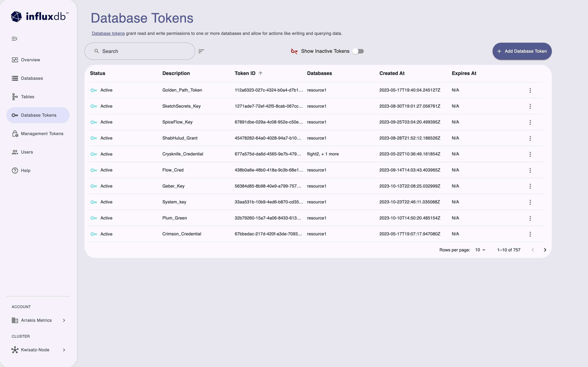This screenshot has width=588, height=367.
Task: Open Management Tokens in the sidebar
Action: pyautogui.click(x=38, y=134)
